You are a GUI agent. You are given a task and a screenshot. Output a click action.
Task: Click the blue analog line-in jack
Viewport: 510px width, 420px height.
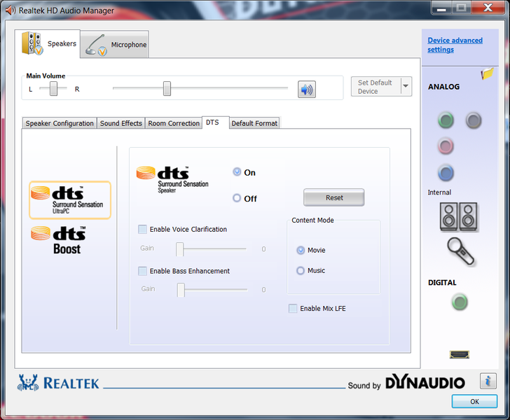446,173
